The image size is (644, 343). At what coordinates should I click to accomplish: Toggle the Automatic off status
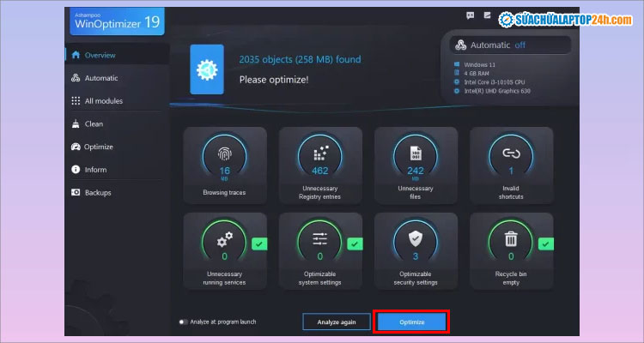[510, 45]
